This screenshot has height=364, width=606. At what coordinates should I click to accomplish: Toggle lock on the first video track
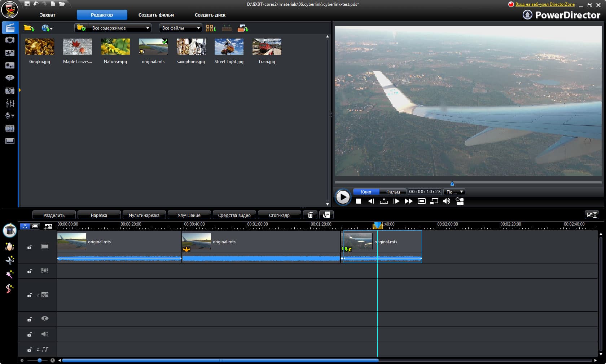point(30,247)
